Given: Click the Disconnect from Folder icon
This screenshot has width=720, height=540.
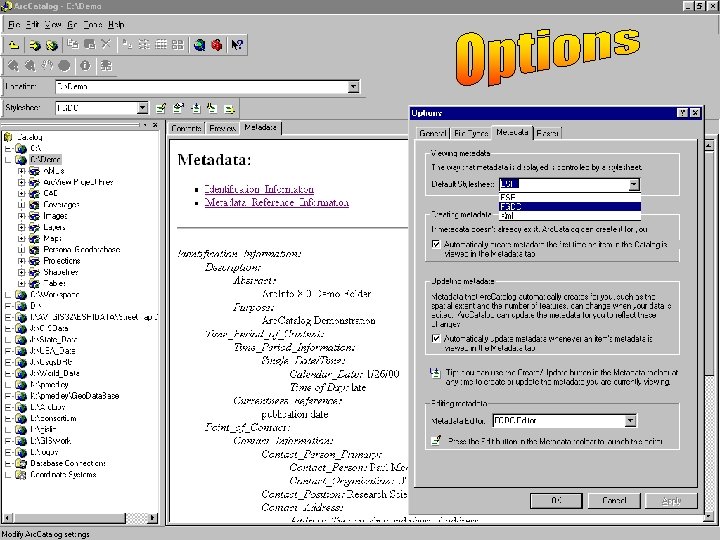Looking at the screenshot, I should tap(52, 45).
